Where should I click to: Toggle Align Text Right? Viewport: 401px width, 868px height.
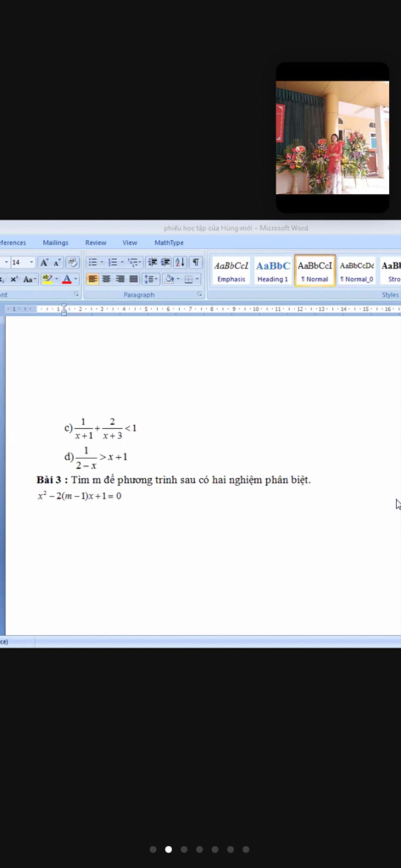click(x=120, y=280)
